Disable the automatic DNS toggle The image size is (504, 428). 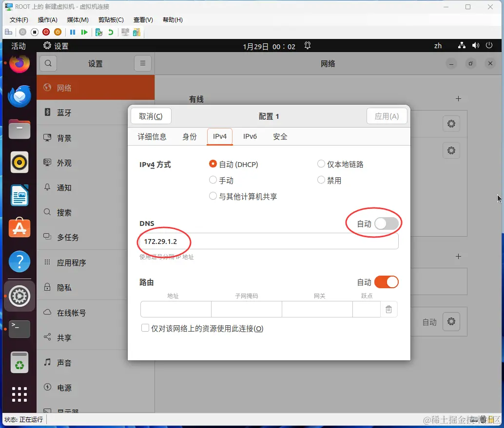387,223
